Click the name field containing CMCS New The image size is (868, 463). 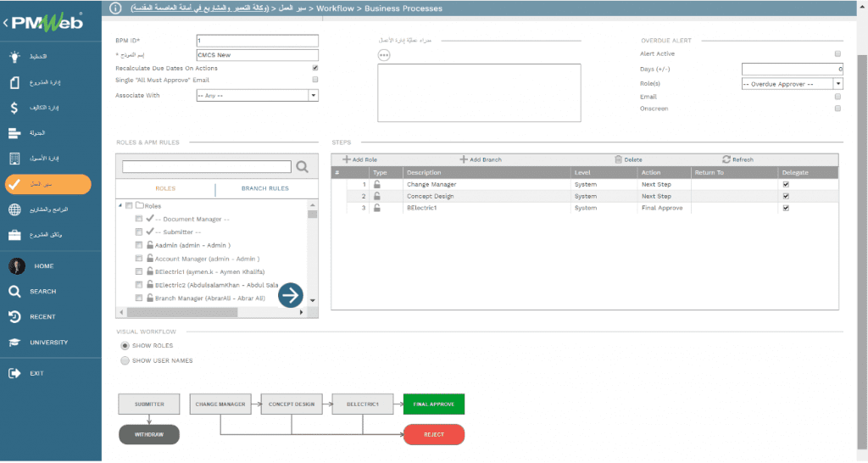[x=258, y=55]
